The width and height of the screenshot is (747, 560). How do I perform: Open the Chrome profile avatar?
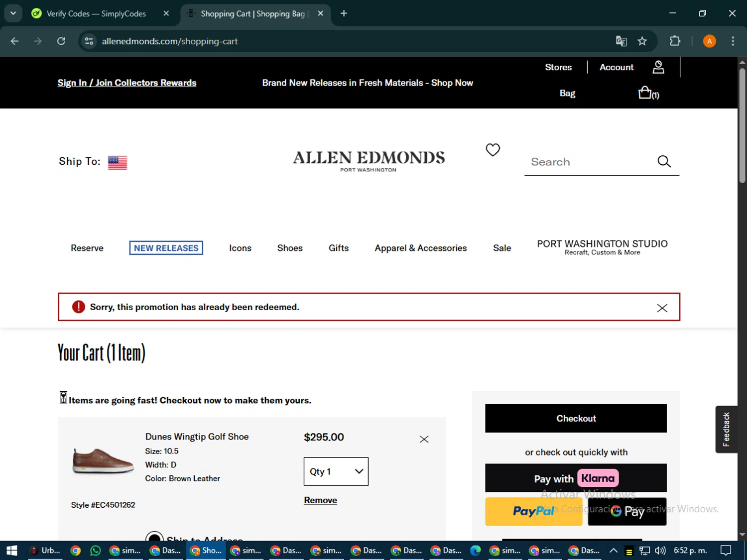(x=709, y=41)
